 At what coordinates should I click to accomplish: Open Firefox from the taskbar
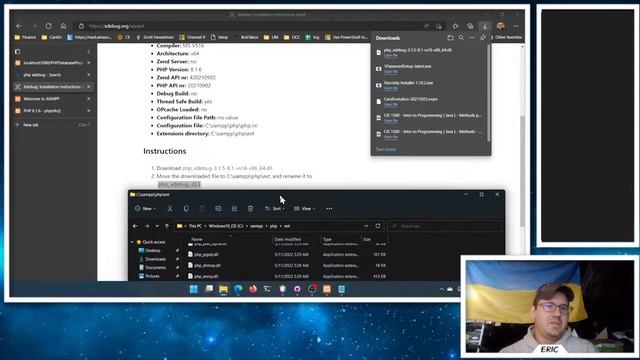pyautogui.click(x=253, y=289)
